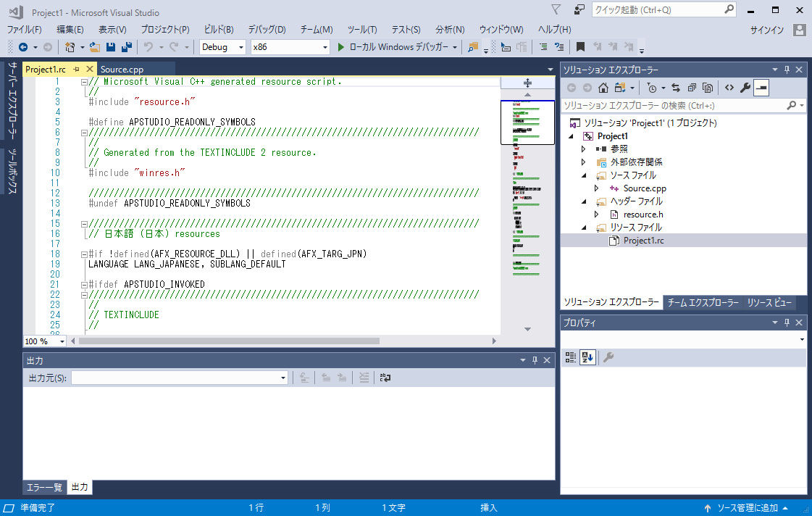Click the New Project toolbar icon

click(x=70, y=47)
